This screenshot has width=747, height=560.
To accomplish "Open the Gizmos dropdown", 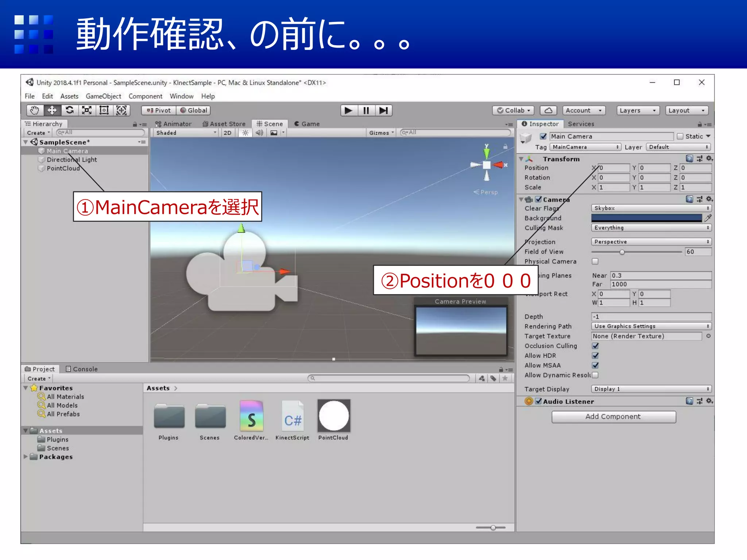I will point(382,133).
